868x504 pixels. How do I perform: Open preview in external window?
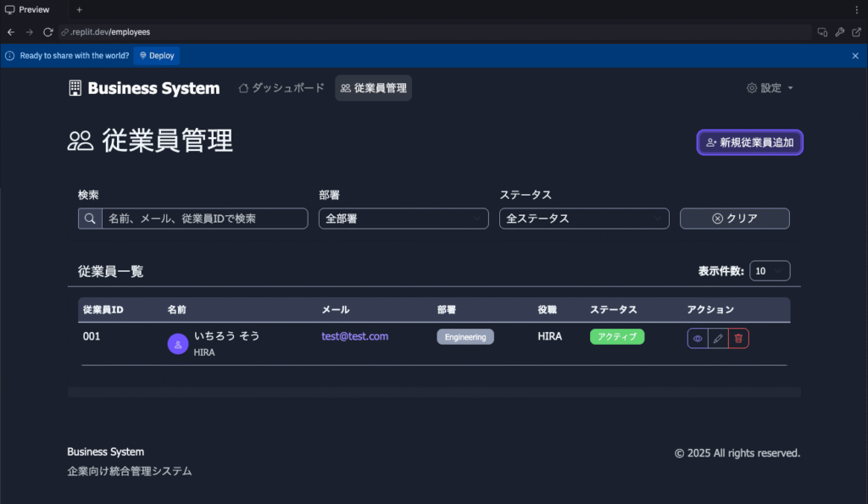[x=856, y=32]
